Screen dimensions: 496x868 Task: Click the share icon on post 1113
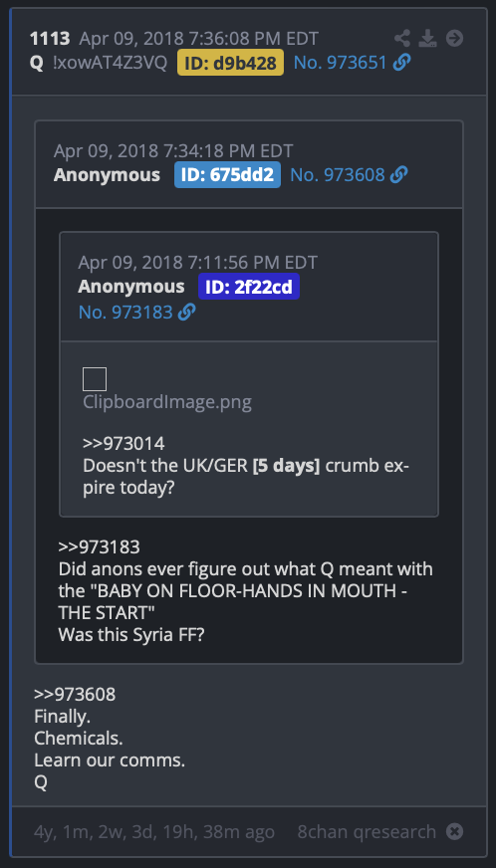coord(401,38)
